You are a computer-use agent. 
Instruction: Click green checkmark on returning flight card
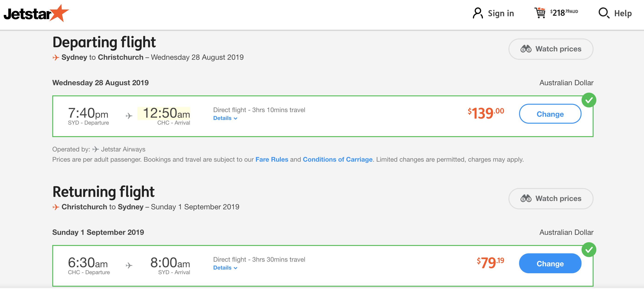[589, 250]
